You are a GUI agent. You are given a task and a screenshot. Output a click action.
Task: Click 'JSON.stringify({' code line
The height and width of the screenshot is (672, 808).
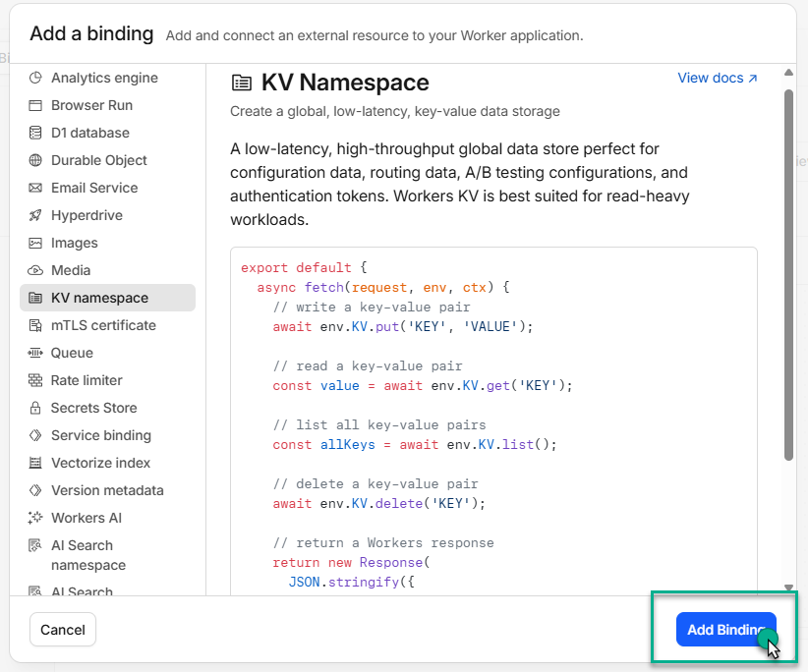352,583
